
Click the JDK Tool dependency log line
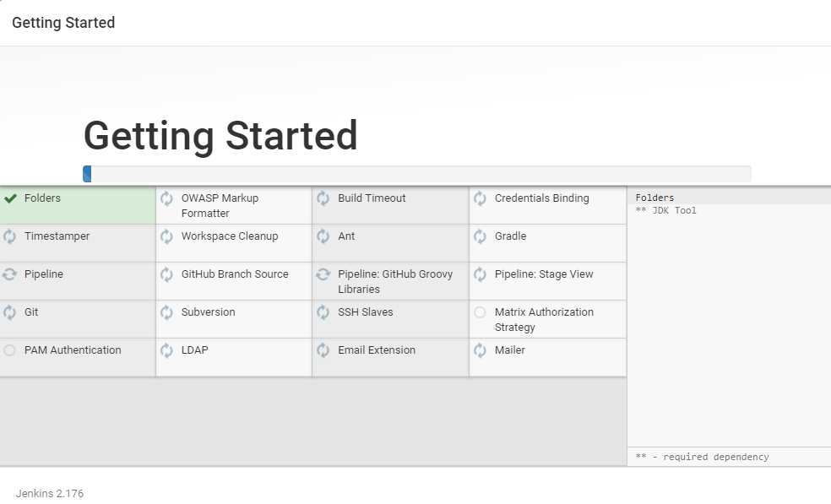pos(666,210)
